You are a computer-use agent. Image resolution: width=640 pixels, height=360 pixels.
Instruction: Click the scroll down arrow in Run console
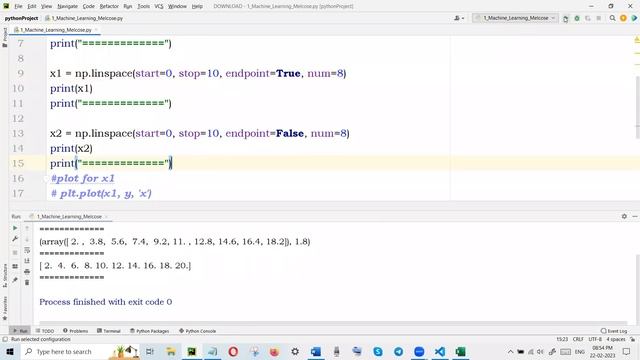pyautogui.click(x=27, y=239)
